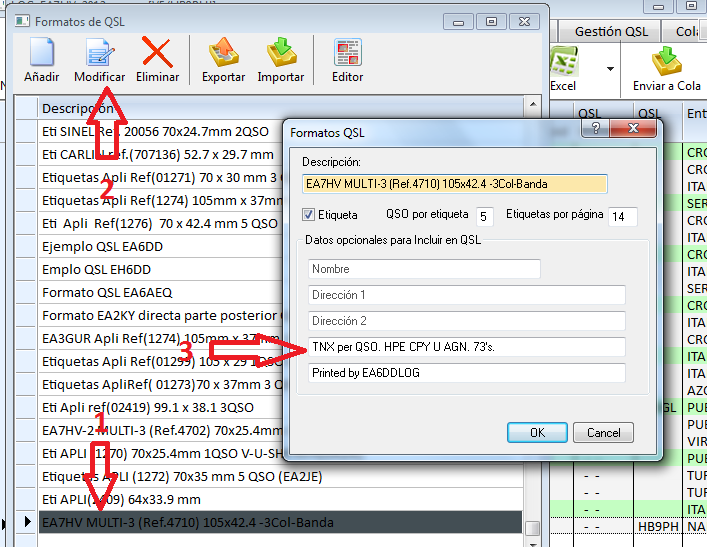Click the help question mark button

click(x=595, y=129)
